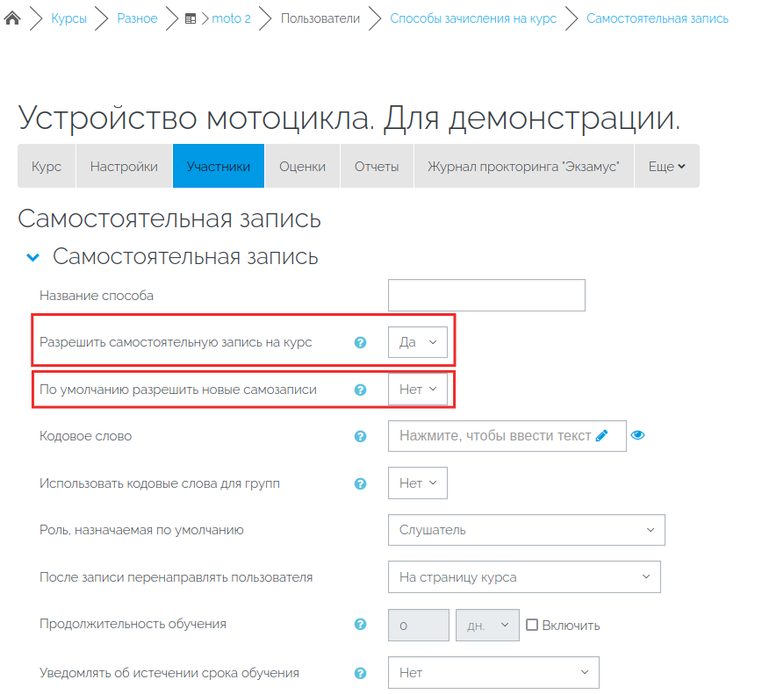This screenshot has height=694, width=784.
Task: Follow 'Способы зачисления на курс' breadcrumb
Action: (x=473, y=18)
